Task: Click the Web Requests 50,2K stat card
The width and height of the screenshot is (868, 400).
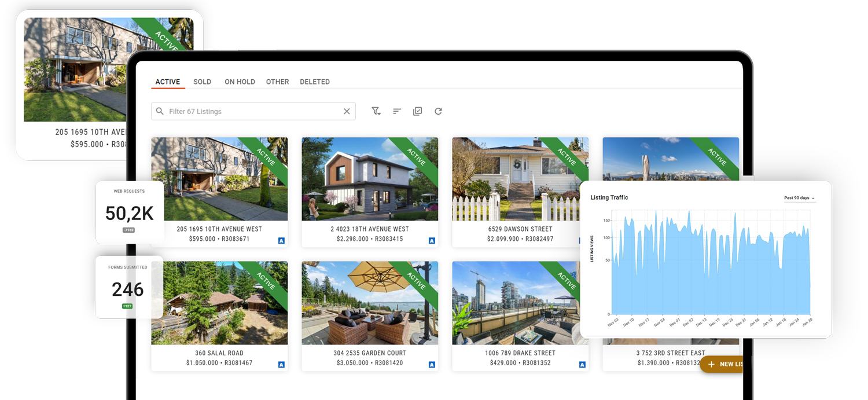Action: point(130,212)
